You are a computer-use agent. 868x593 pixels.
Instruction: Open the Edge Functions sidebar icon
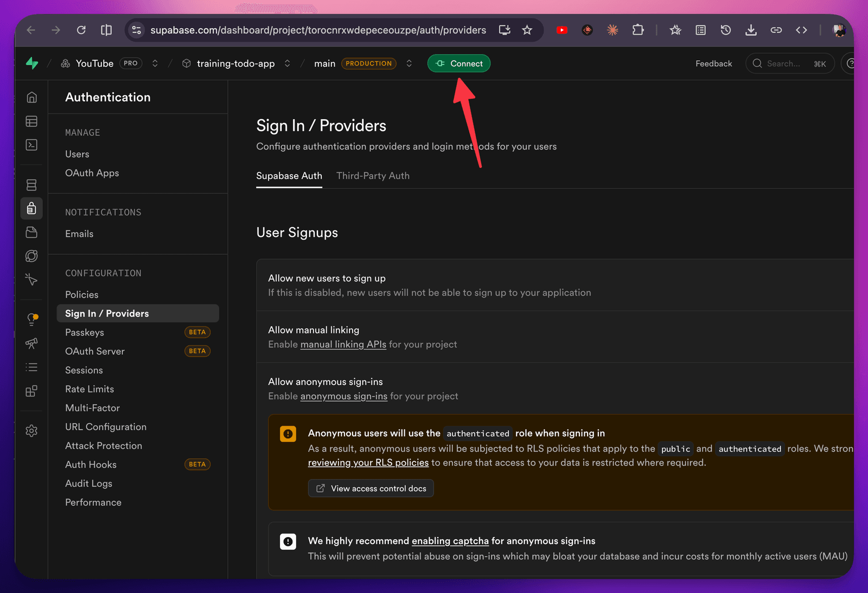pos(31,256)
